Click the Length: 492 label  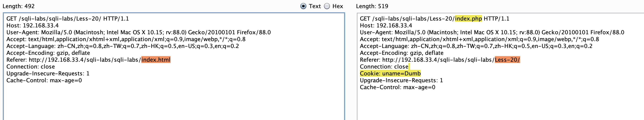(18, 6)
